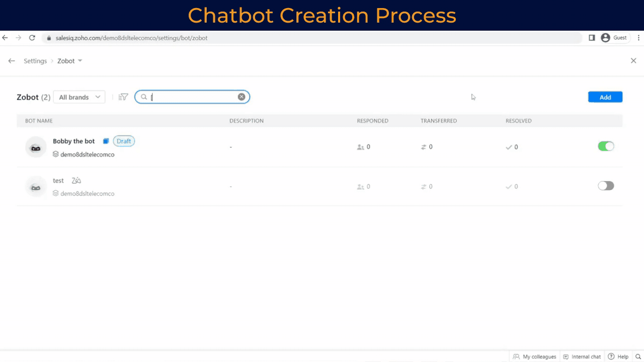644x362 pixels.
Task: Click responded visitors icon for Bobby the bot
Action: (360, 147)
